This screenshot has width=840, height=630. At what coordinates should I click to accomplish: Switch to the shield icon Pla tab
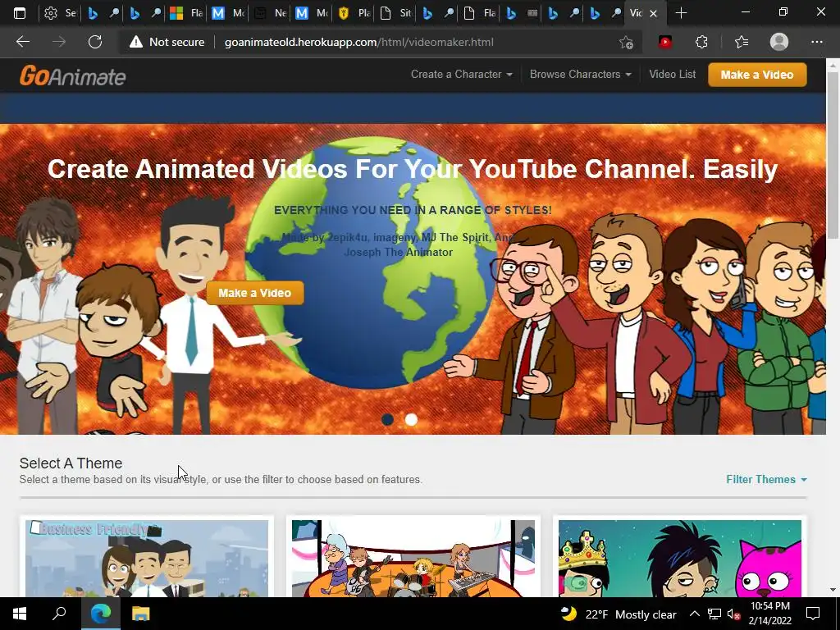click(x=354, y=13)
